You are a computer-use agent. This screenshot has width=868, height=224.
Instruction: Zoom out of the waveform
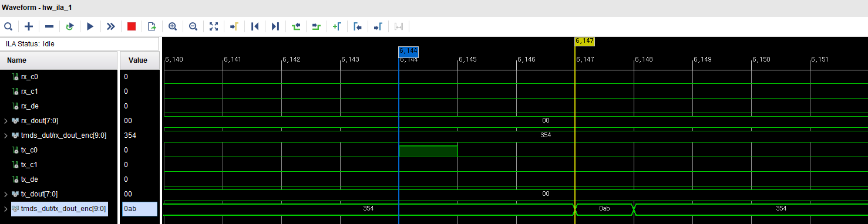coord(193,26)
